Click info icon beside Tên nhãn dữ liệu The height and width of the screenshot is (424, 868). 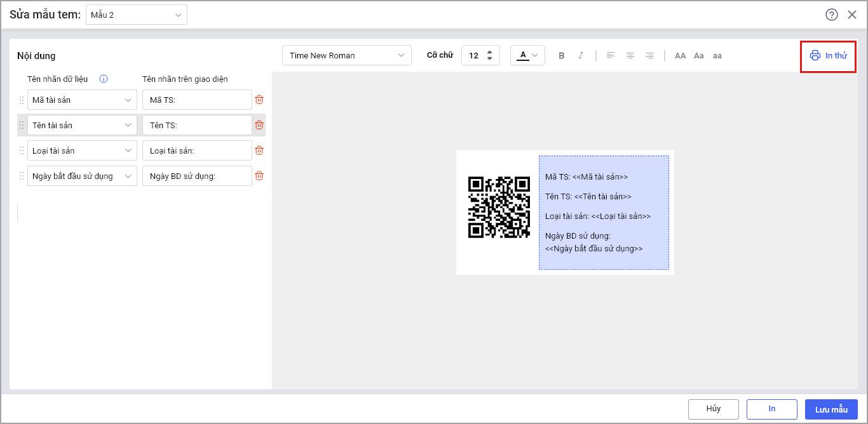coord(104,79)
